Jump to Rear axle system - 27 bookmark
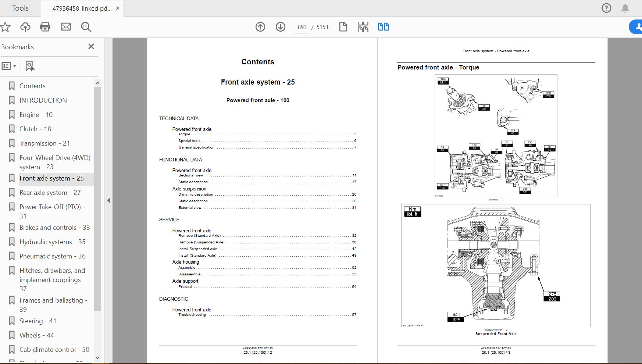This screenshot has width=642, height=364. [50, 193]
